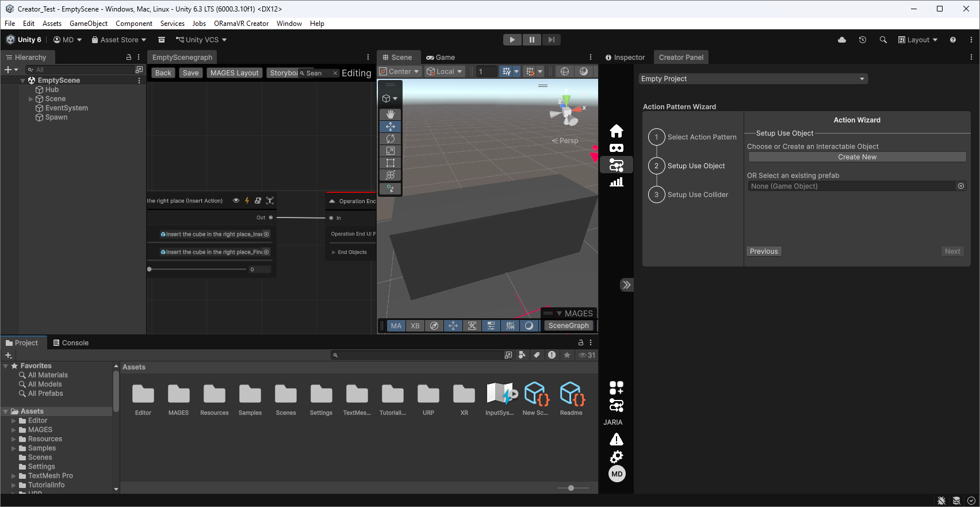Open the object picker for existing prefab
This screenshot has width=980, height=507.
coord(961,186)
